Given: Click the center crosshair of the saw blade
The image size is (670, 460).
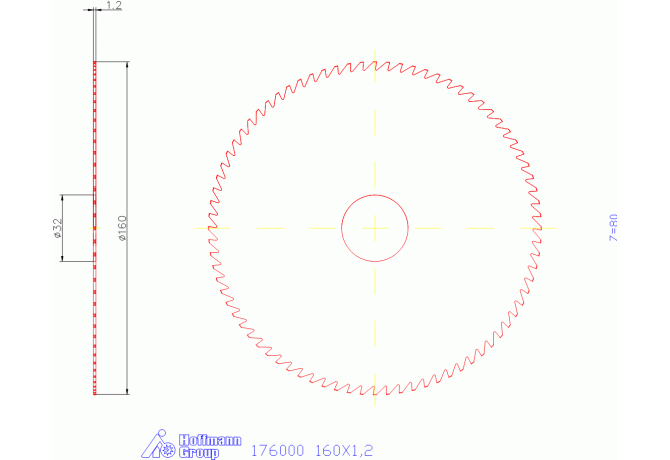Looking at the screenshot, I should (x=375, y=228).
